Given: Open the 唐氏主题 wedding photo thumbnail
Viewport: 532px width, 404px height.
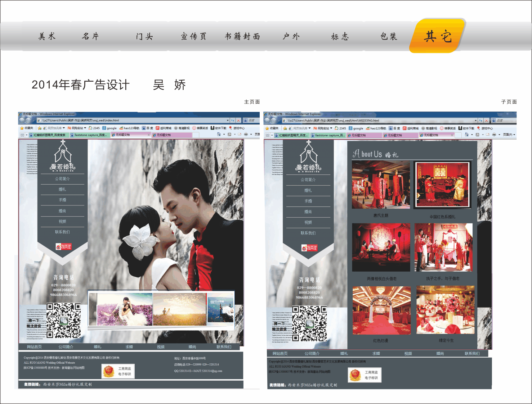Looking at the screenshot, I should point(381,185).
